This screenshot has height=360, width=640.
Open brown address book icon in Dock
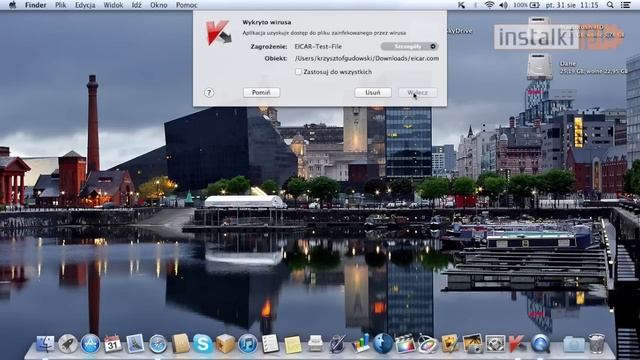(180, 344)
